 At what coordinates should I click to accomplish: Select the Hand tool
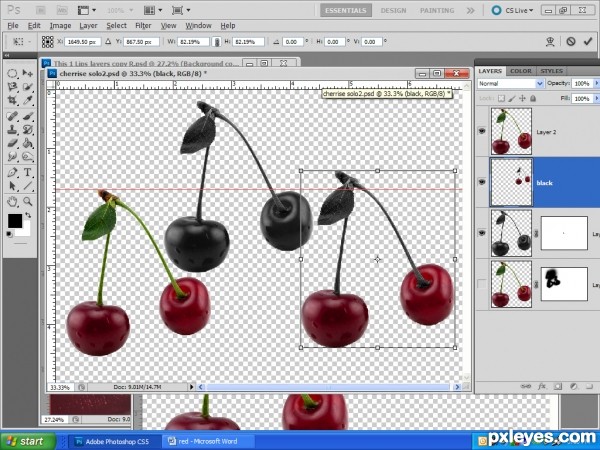pyautogui.click(x=12, y=201)
